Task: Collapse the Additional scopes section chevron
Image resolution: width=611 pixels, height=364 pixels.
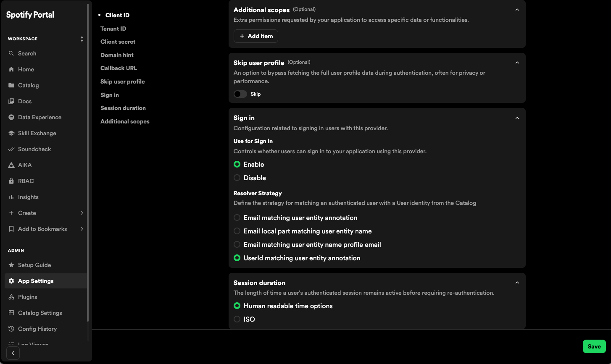Action: 517,10
